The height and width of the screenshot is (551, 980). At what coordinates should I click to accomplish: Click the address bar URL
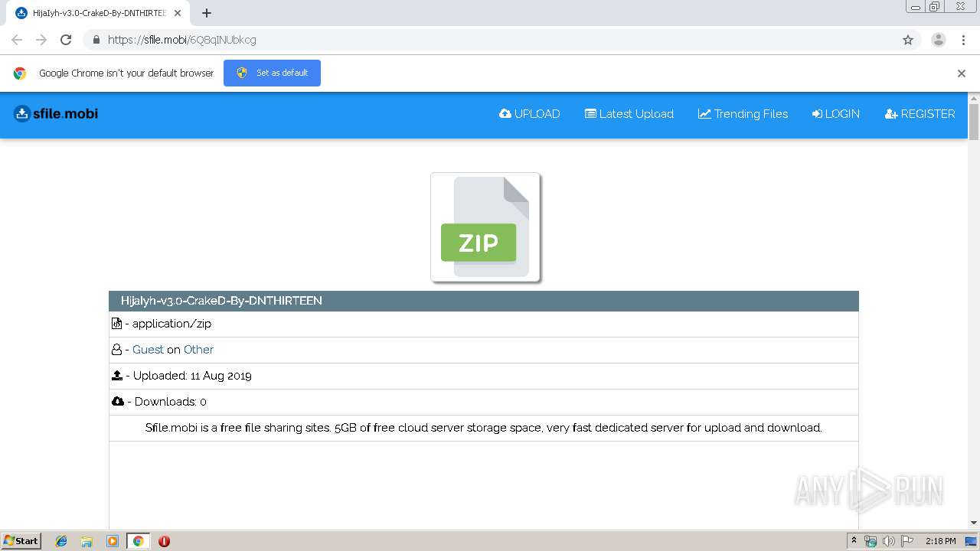[182, 40]
